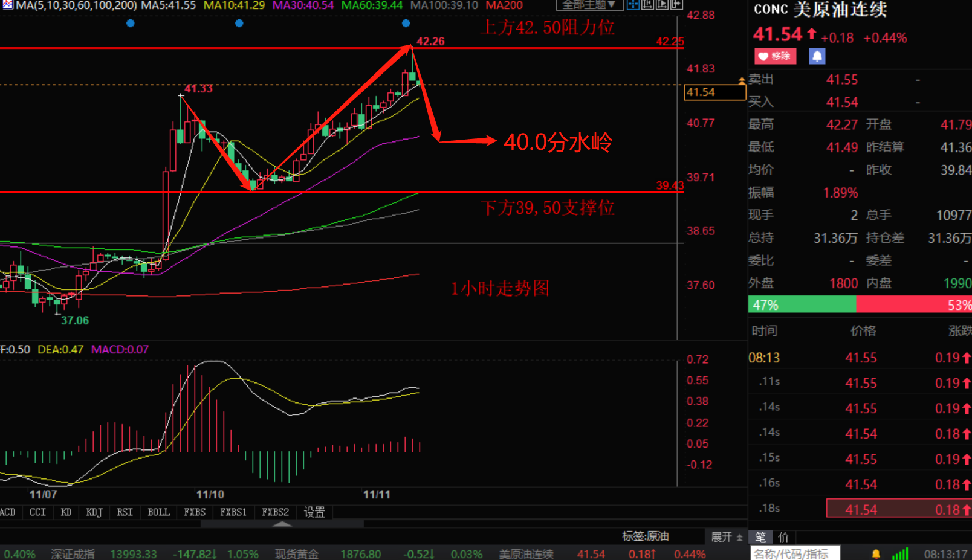
Task: Open the 设置 indicator settings
Action: pyautogui.click(x=314, y=512)
